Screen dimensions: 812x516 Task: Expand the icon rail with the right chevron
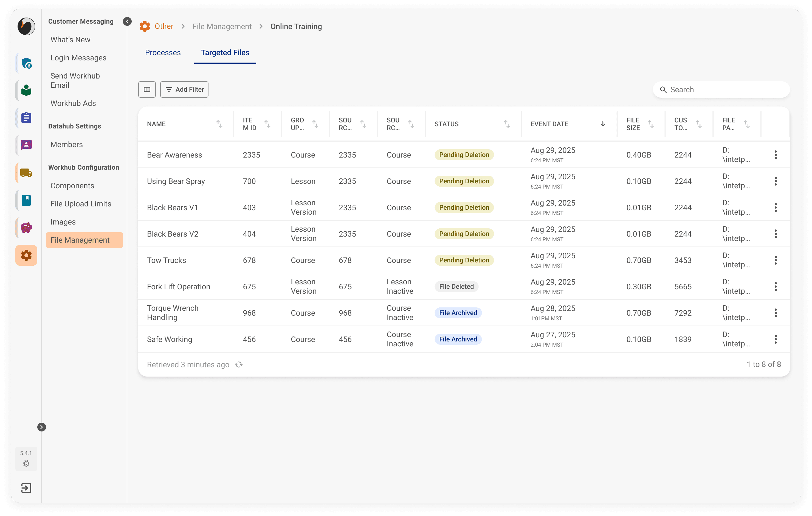click(41, 427)
